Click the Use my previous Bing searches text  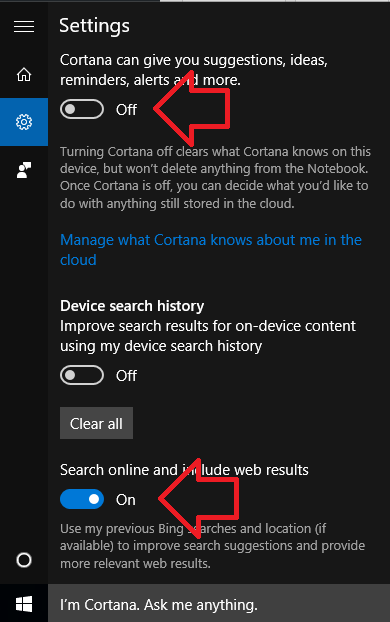[x=212, y=546]
